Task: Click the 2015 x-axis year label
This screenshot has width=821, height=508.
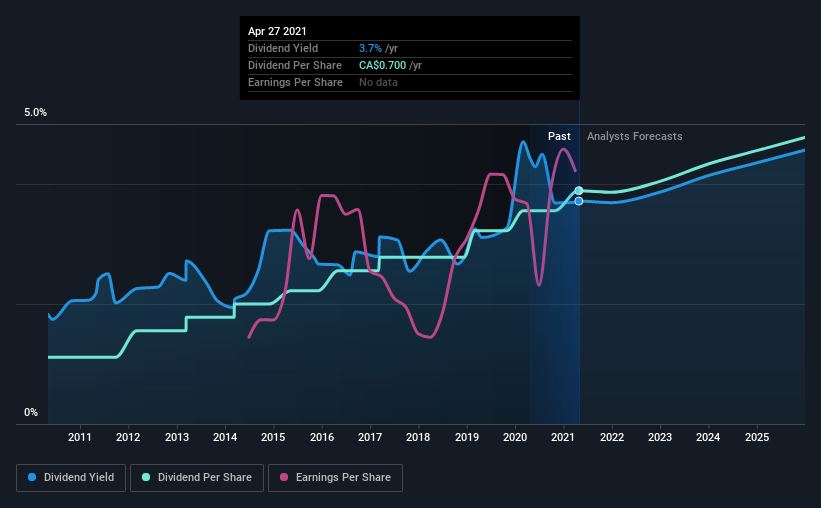Action: tap(273, 437)
